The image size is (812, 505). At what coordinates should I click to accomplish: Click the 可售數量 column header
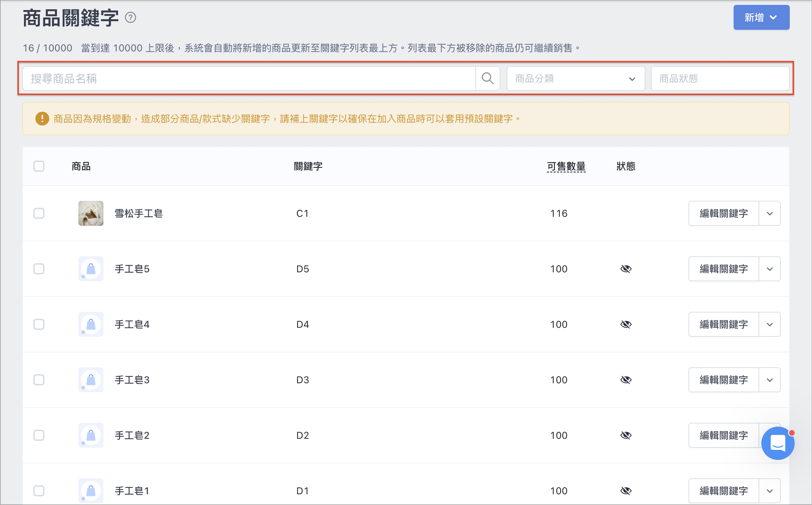[x=566, y=166]
